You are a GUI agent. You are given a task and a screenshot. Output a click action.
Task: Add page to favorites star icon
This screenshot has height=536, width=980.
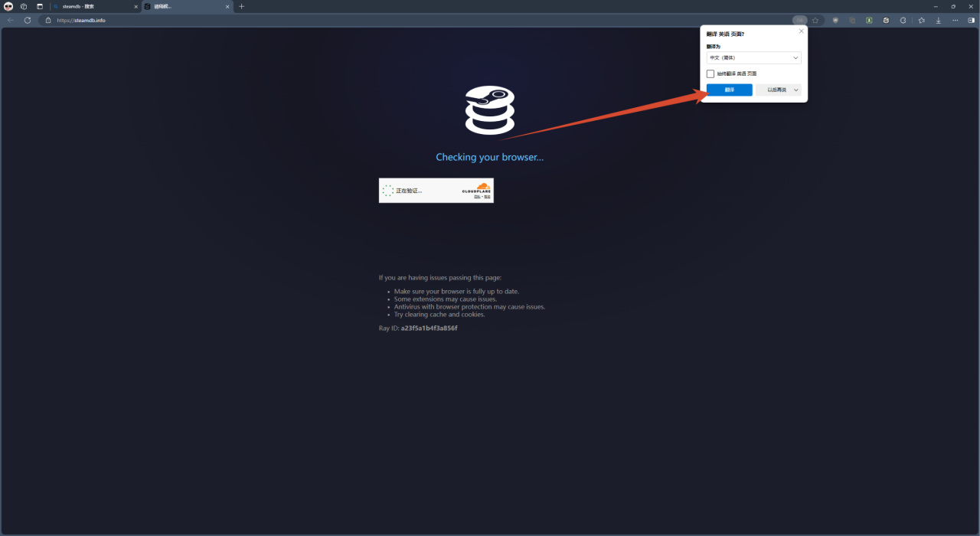(x=815, y=20)
